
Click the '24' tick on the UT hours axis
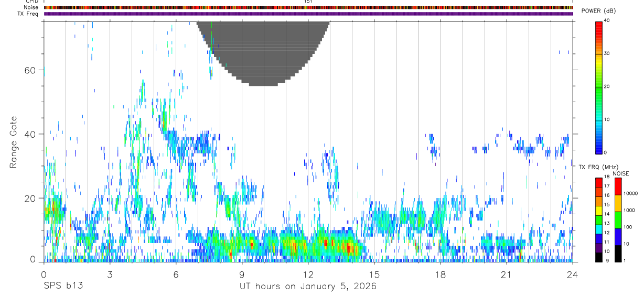[x=573, y=274]
